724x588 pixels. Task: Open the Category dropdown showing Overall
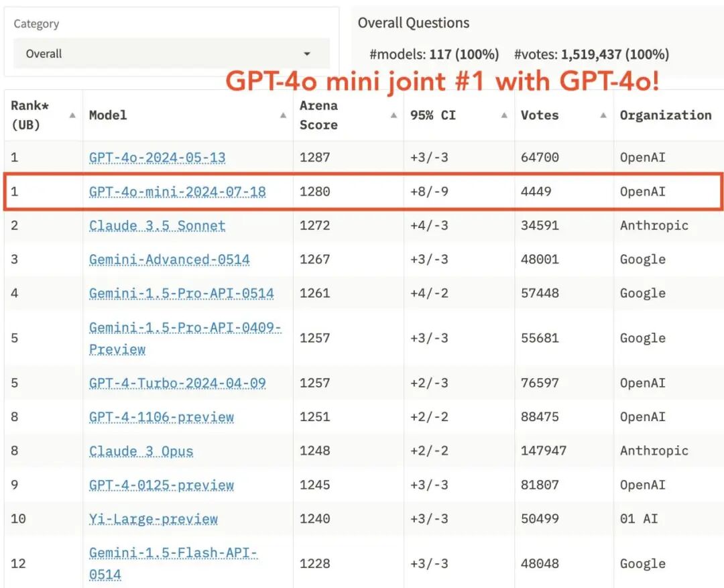(172, 54)
